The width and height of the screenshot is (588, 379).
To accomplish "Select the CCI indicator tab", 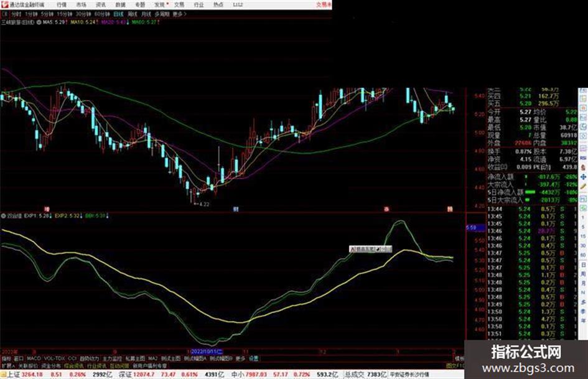I will [72, 358].
